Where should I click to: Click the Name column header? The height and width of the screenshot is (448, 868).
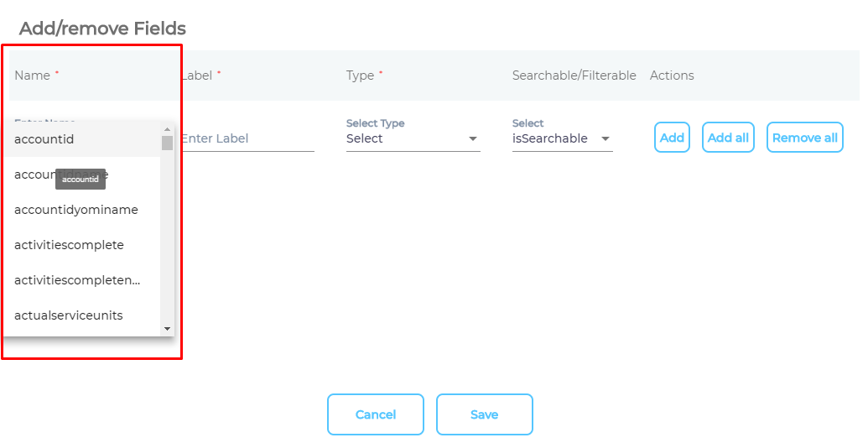point(33,76)
